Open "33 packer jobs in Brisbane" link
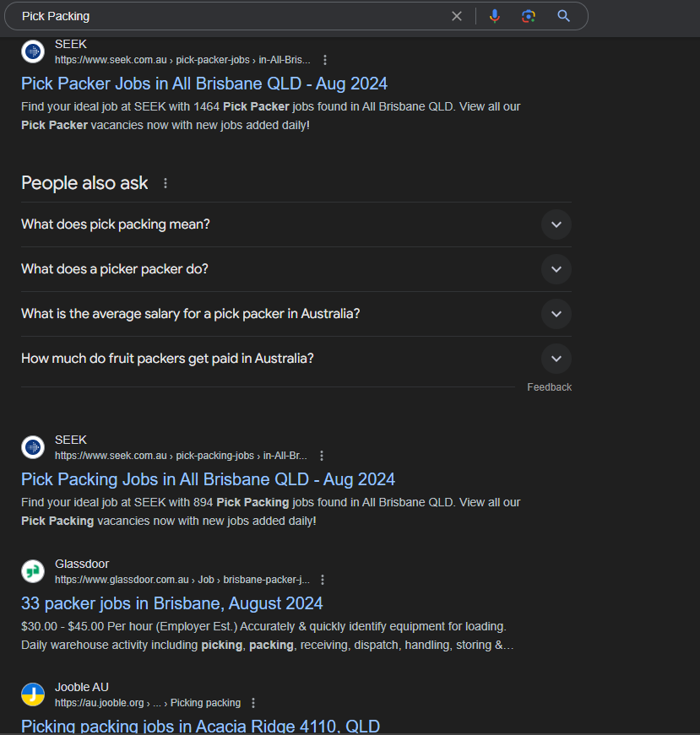 click(x=172, y=603)
